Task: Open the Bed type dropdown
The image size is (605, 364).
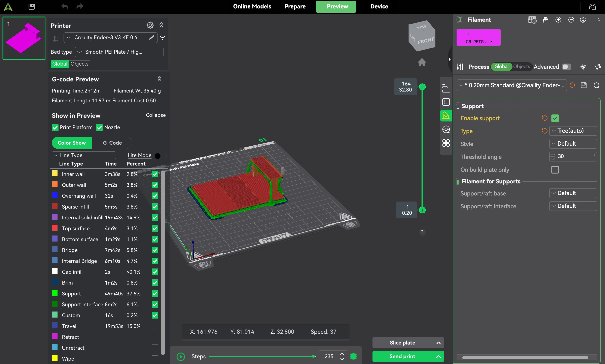Action: [x=119, y=52]
